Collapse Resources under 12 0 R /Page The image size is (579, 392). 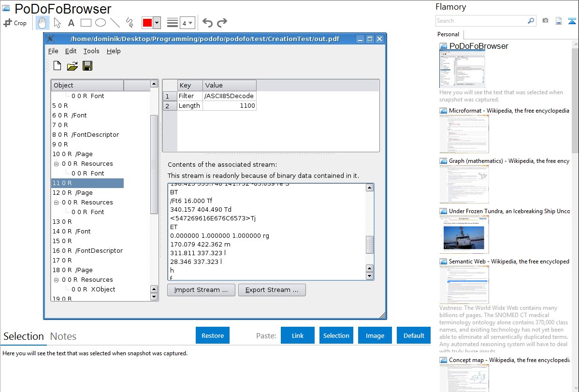coord(56,203)
